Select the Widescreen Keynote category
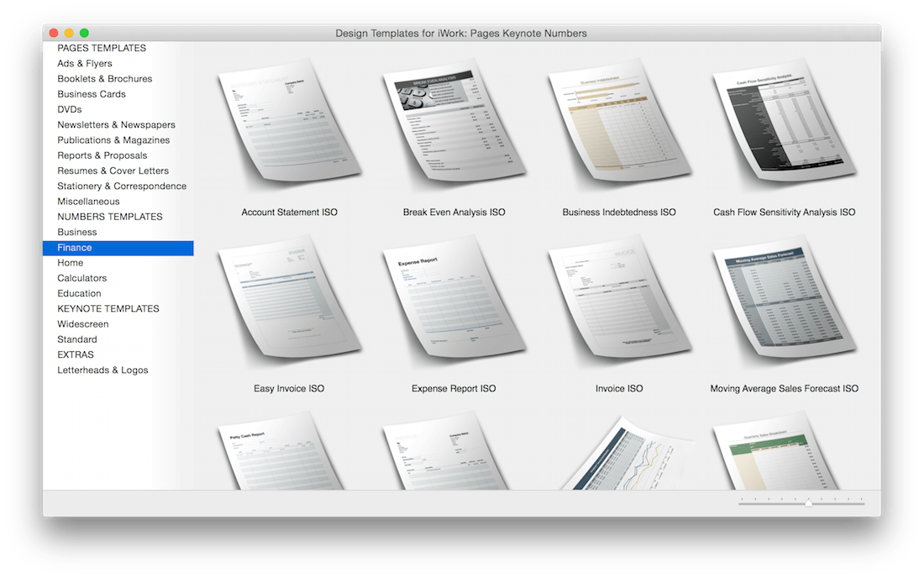Image resolution: width=924 pixels, height=578 pixels. click(83, 324)
